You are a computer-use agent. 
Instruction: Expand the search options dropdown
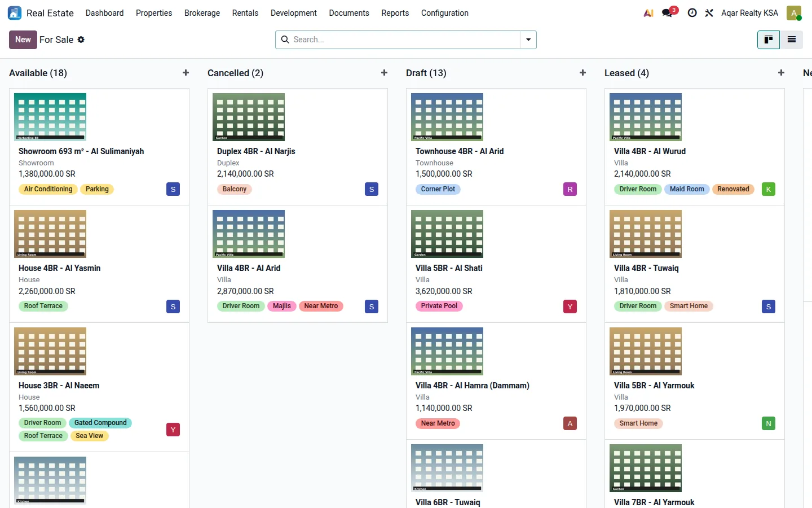tap(528, 40)
